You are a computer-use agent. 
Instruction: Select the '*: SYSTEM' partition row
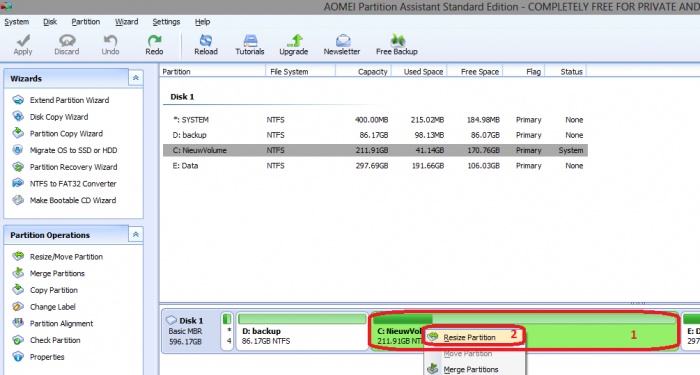coord(375,120)
